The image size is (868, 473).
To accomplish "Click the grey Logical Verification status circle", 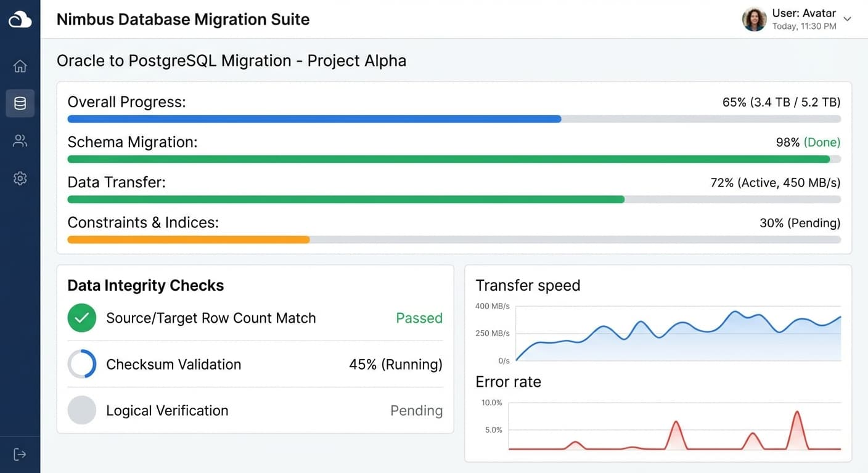I will [x=81, y=410].
